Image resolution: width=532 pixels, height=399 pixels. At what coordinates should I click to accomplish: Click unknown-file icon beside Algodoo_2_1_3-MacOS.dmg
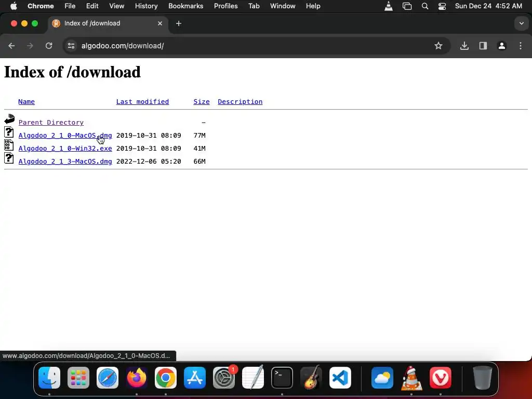(9, 158)
